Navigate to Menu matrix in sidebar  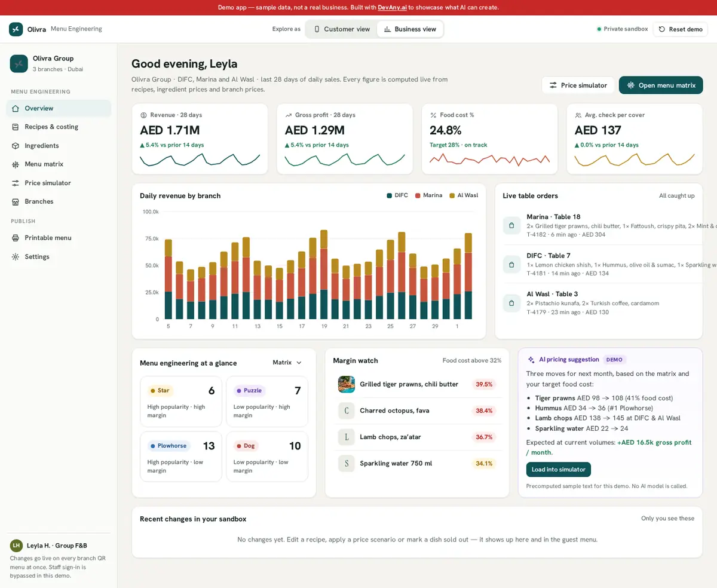click(x=59, y=164)
